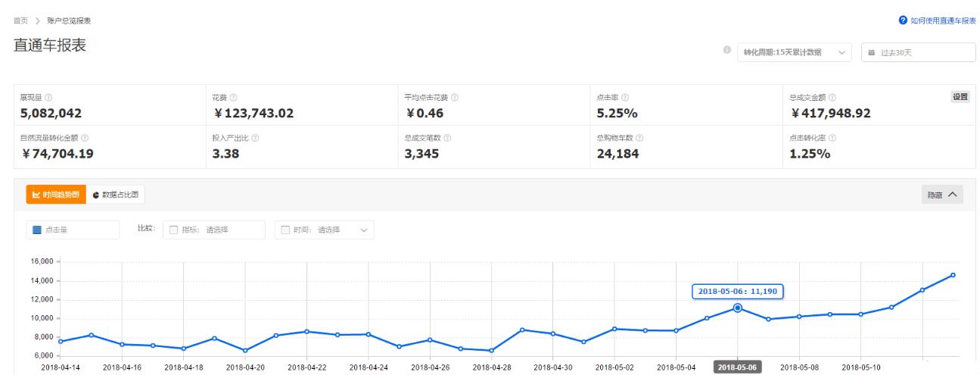Click the highlighted 2018-05-06 data point
The width and height of the screenshot is (980, 375).
(737, 308)
